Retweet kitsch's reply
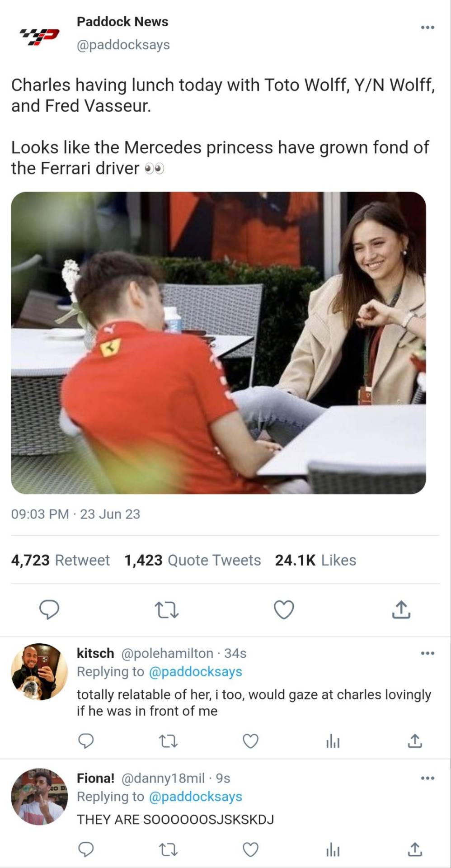Image resolution: width=451 pixels, height=868 pixels. tap(169, 741)
